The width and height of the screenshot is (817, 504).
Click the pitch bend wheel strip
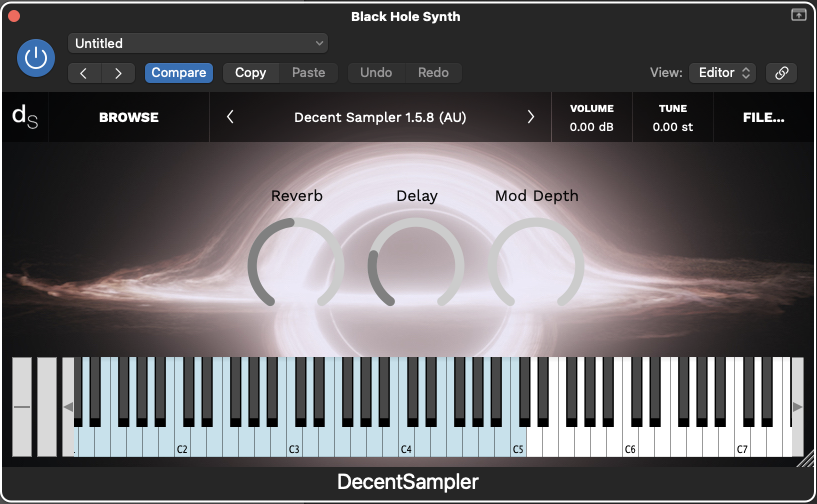click(x=22, y=407)
